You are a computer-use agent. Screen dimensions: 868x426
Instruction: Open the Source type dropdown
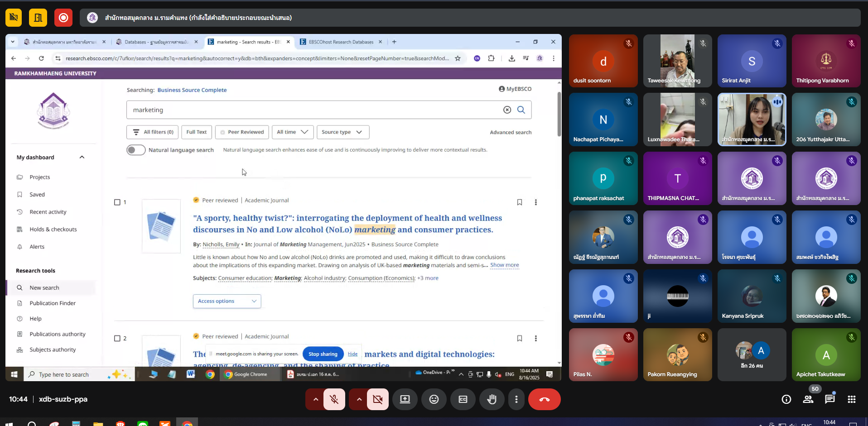[343, 132]
